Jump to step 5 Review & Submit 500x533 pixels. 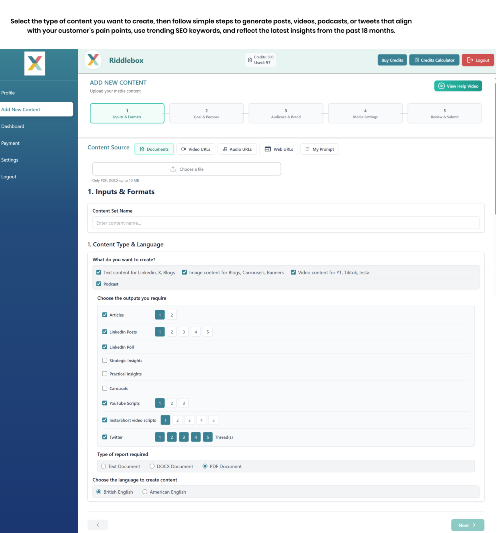click(445, 113)
